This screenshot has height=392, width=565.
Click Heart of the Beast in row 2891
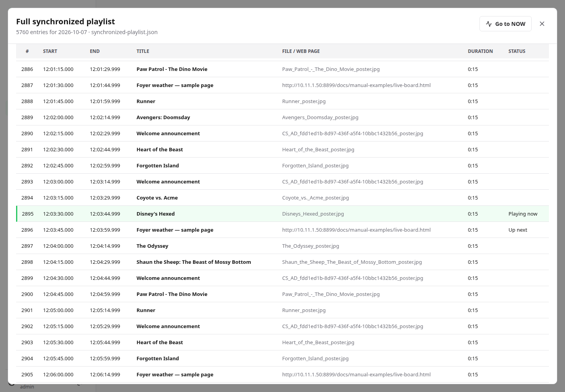[x=160, y=150]
